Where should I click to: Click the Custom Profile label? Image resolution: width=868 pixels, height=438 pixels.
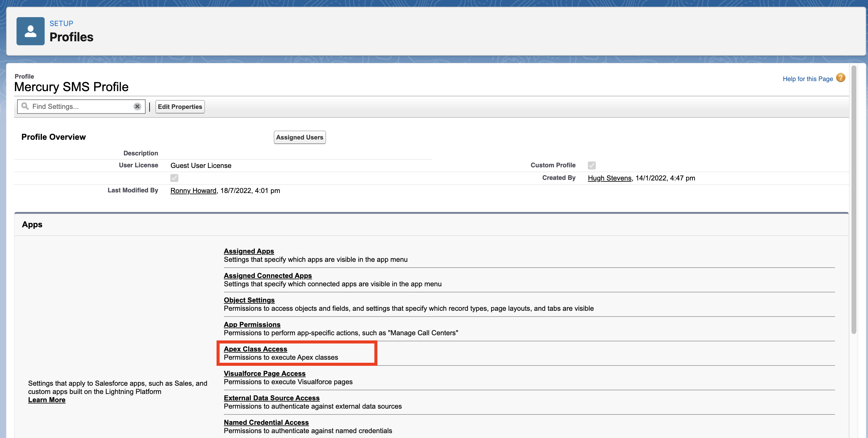pyautogui.click(x=553, y=165)
